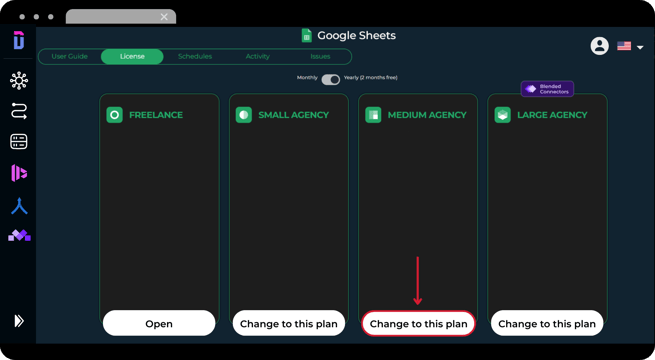
Task: Click the Small Agency plan icon
Action: click(x=244, y=115)
